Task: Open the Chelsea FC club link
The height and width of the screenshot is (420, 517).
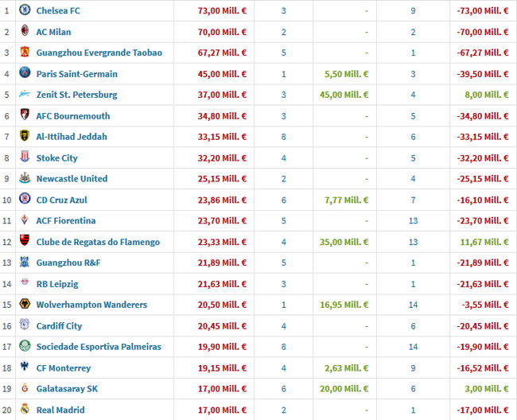Action: [58, 10]
